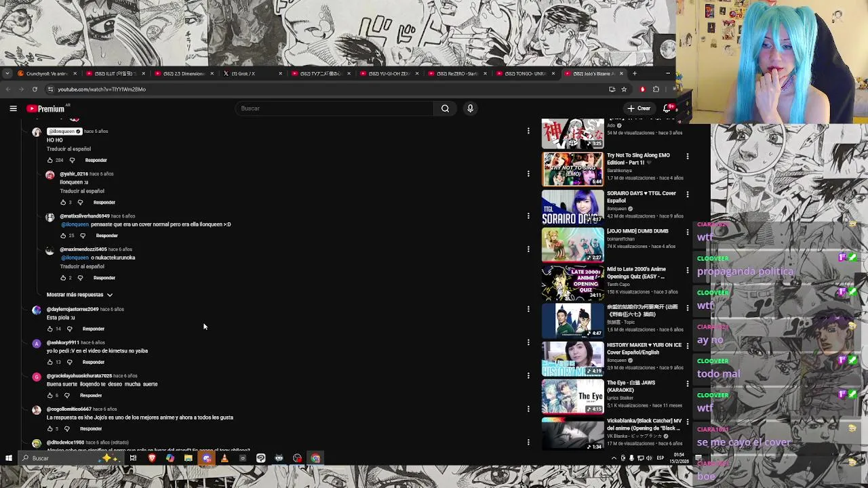Like the HO HO comment by ilonqueen

tap(50, 161)
